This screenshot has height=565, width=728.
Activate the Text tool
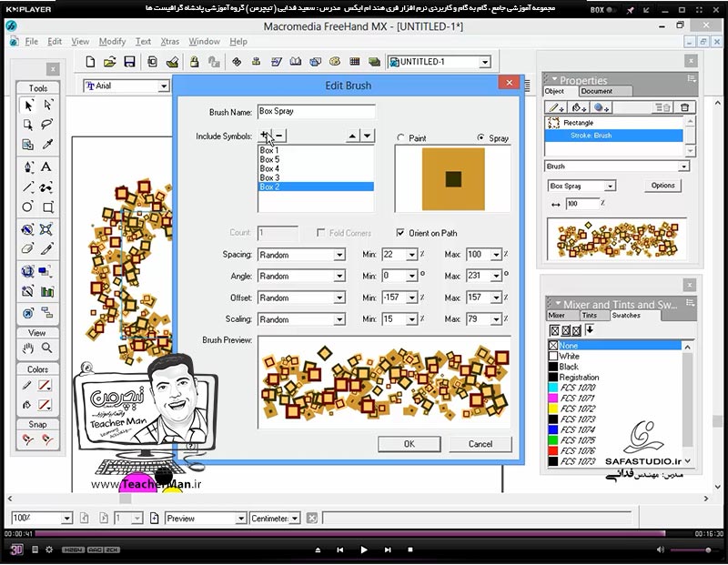47,166
